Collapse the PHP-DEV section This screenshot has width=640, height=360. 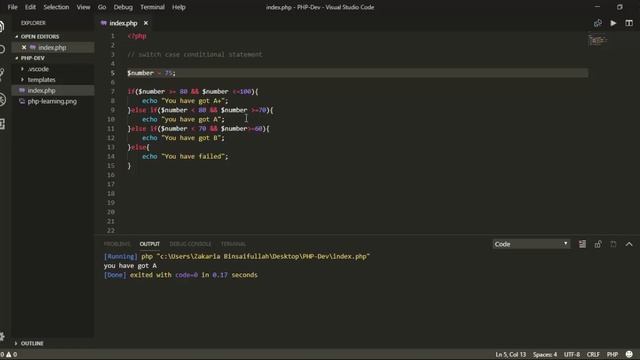(x=32, y=58)
